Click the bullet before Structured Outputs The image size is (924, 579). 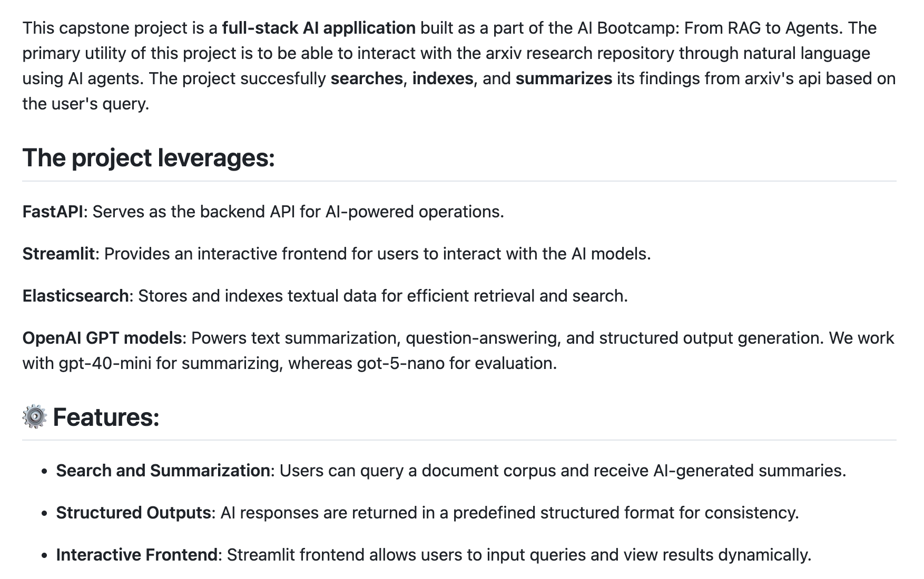45,514
